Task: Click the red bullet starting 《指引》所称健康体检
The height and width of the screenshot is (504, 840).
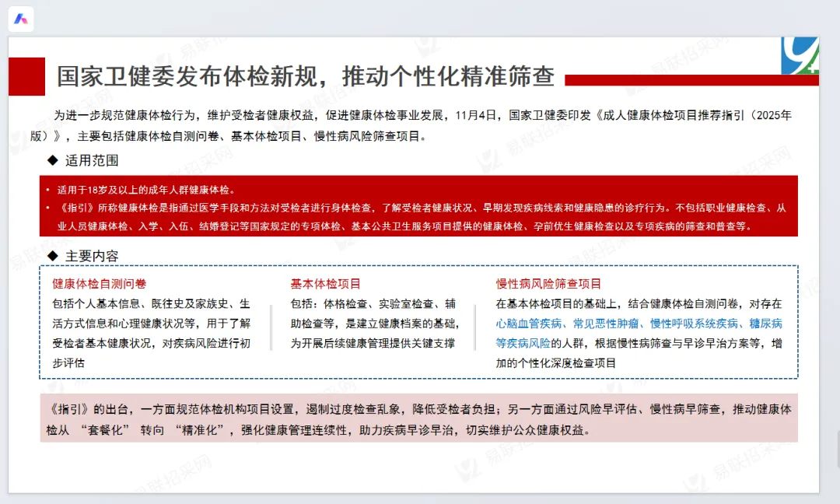Action: click(421, 217)
